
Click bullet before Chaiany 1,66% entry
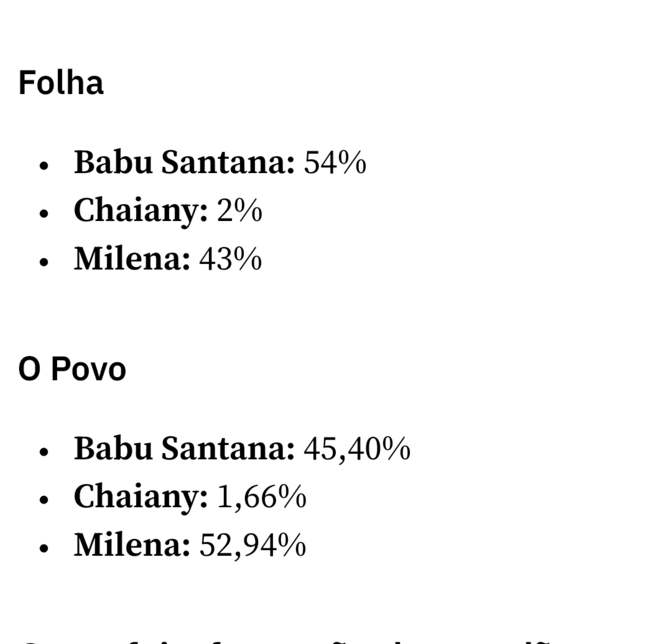pos(44,500)
